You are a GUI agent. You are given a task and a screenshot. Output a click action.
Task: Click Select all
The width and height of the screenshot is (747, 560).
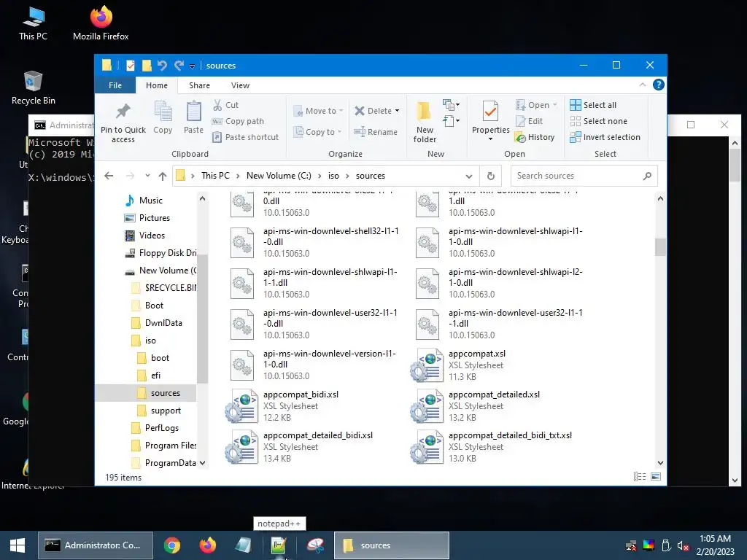pos(593,105)
